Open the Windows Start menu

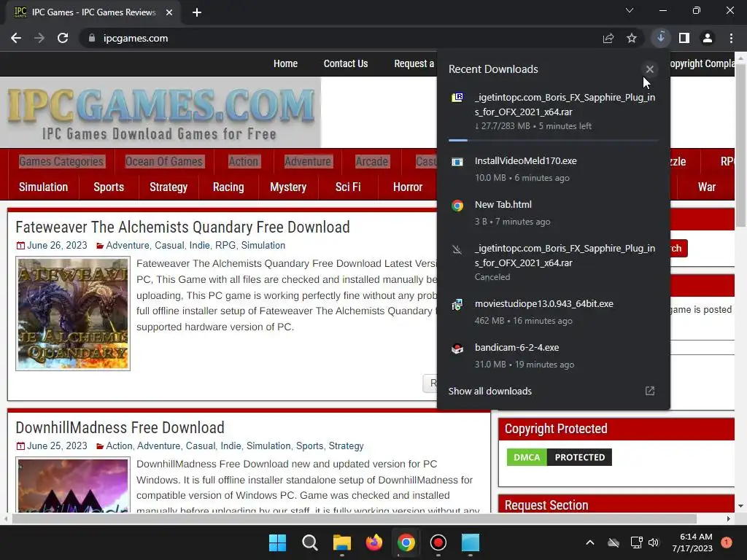pos(277,542)
